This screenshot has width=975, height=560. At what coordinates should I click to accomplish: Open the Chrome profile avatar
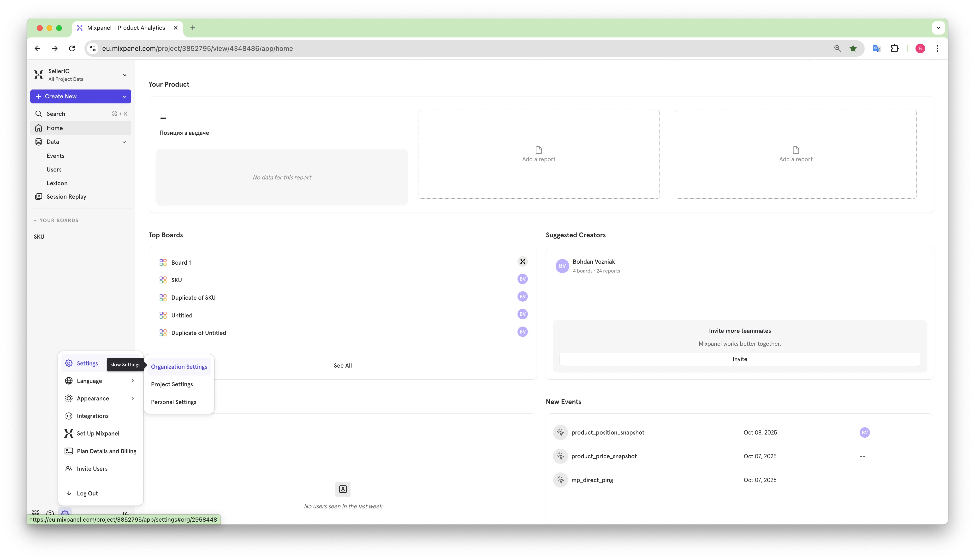click(920, 48)
